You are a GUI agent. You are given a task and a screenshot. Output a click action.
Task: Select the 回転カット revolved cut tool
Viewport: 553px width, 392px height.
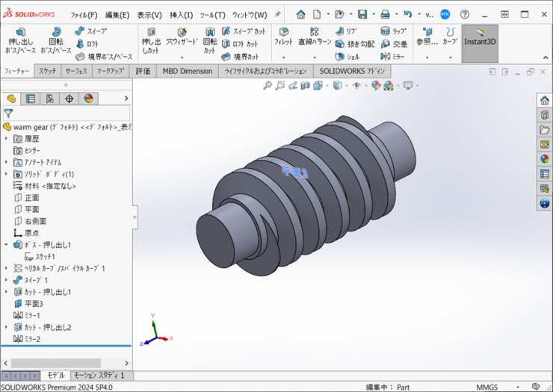click(210, 43)
